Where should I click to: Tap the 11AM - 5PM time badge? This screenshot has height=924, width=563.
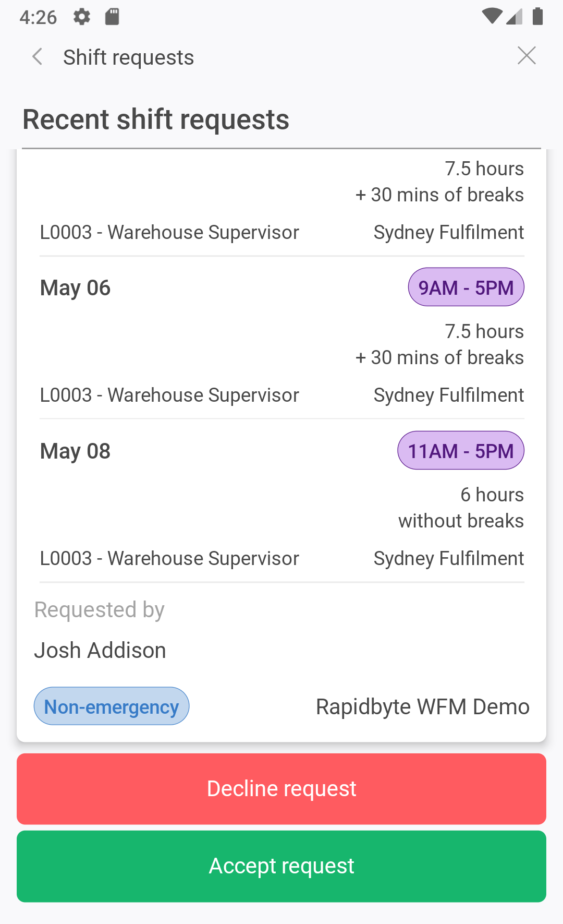pos(461,451)
